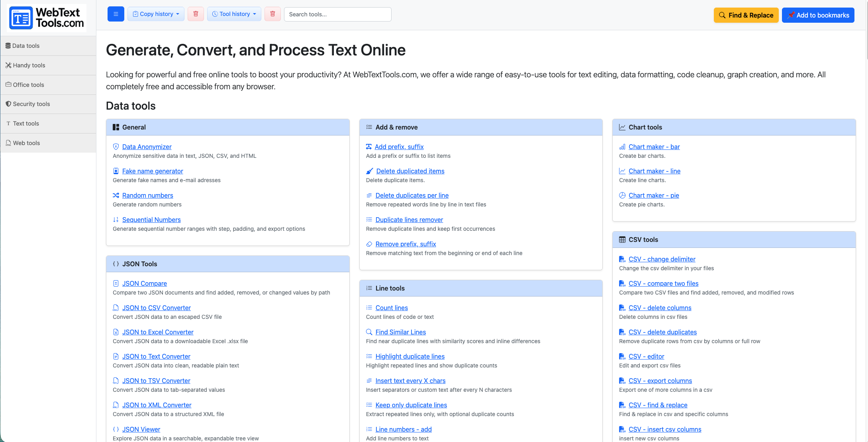Screen dimensions: 868x442
Task: Open Duplicate lines remover link
Action: (x=409, y=220)
